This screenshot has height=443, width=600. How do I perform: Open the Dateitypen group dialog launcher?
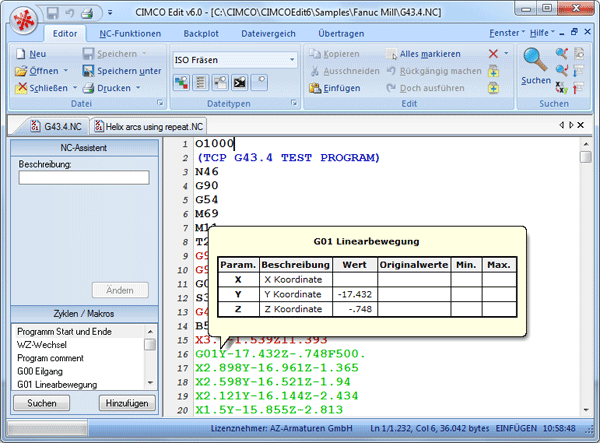[x=294, y=103]
